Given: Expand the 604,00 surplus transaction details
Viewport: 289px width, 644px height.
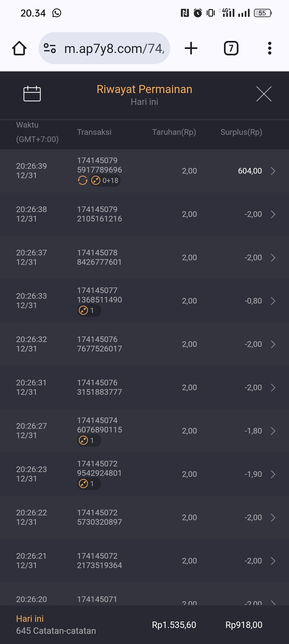Looking at the screenshot, I should (273, 171).
